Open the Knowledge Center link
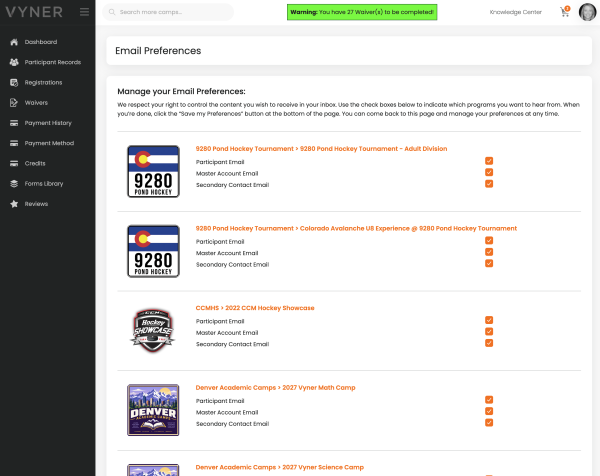Viewport: 600px width, 476px height. tap(515, 12)
